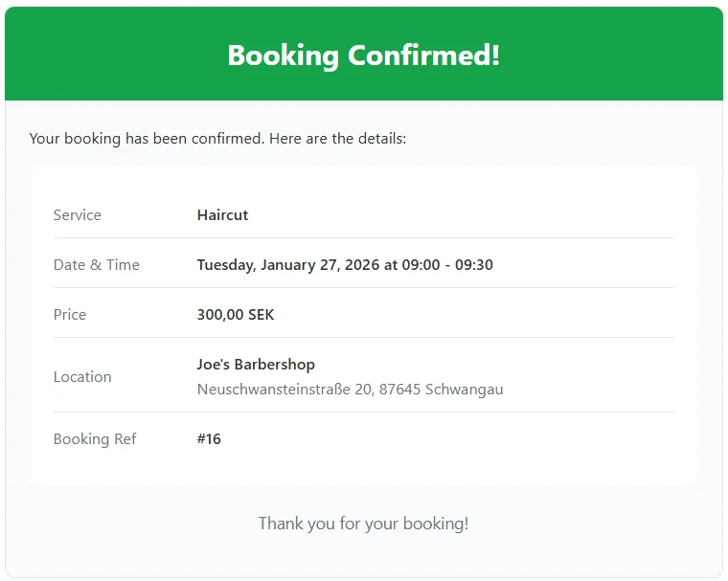The width and height of the screenshot is (728, 581).
Task: Click the green confirmation banner
Action: coord(364,54)
